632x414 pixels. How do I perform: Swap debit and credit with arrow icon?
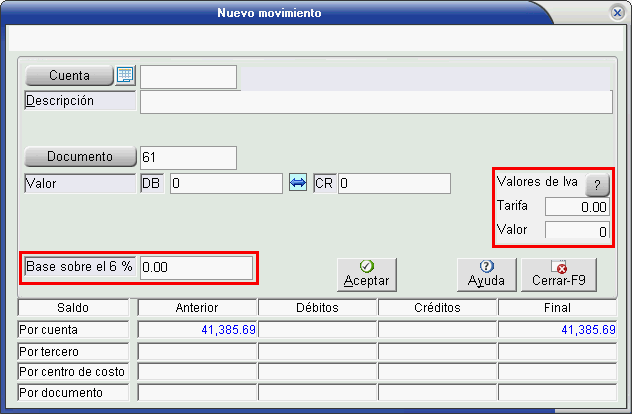click(298, 184)
